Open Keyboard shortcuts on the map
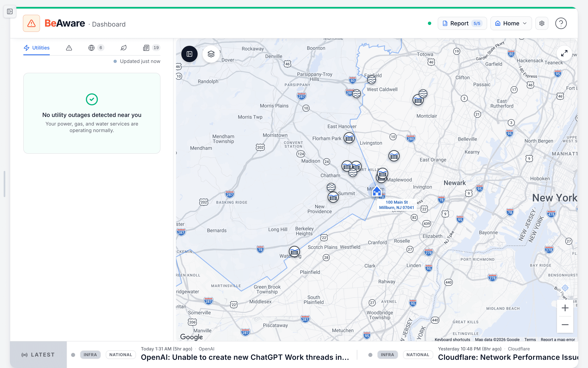Viewport: 588px width, 368px height. tap(452, 340)
